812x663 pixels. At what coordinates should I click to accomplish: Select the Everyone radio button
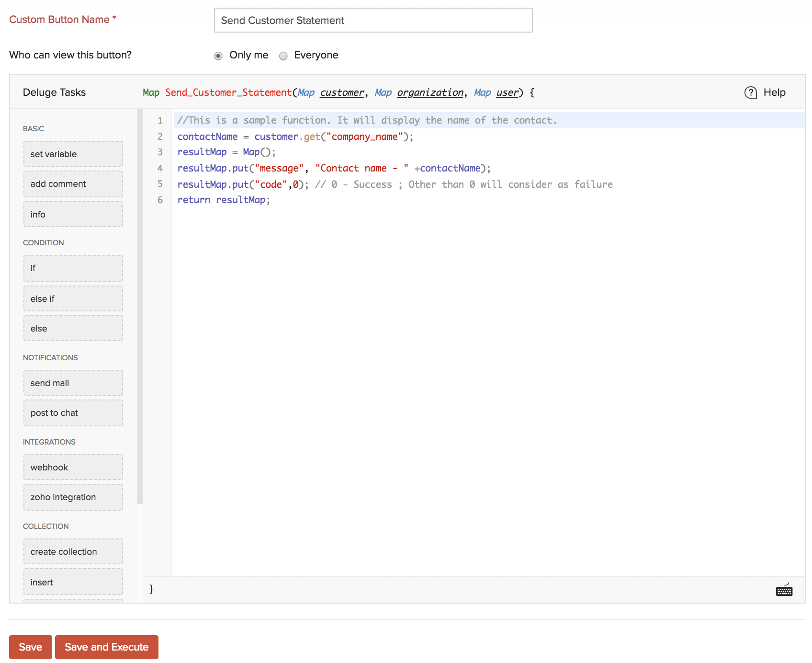[x=283, y=56]
